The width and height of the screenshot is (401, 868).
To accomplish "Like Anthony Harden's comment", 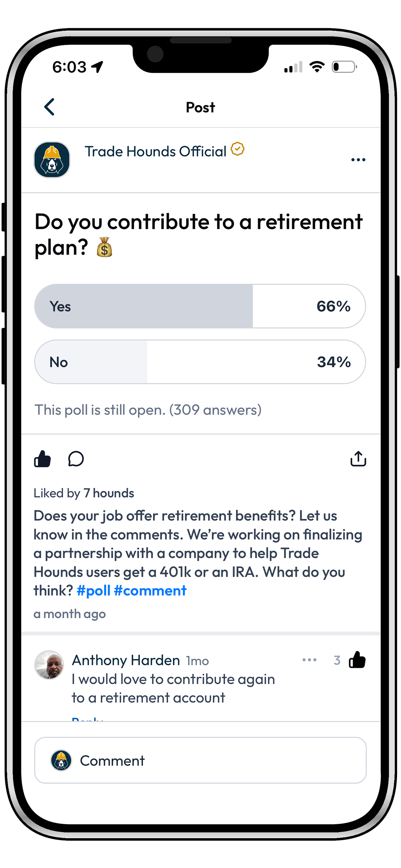I will pos(357,660).
